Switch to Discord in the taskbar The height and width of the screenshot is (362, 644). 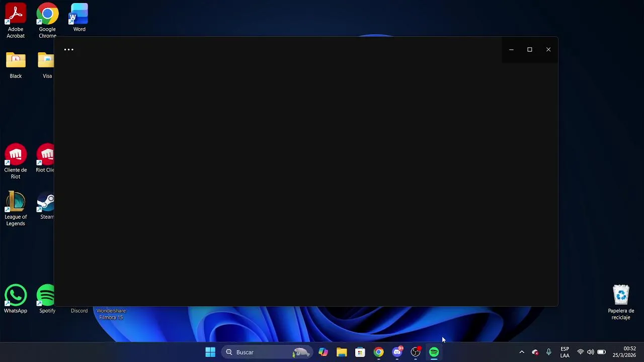pyautogui.click(x=397, y=352)
